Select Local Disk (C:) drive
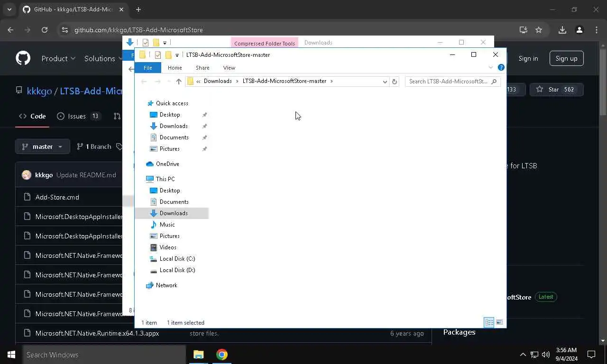607x364 pixels. click(x=177, y=259)
